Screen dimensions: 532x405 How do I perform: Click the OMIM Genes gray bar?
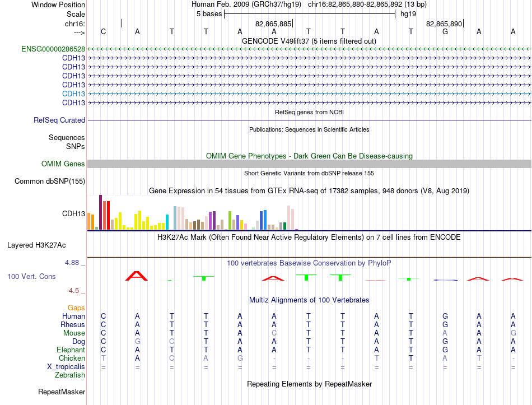tap(309, 164)
